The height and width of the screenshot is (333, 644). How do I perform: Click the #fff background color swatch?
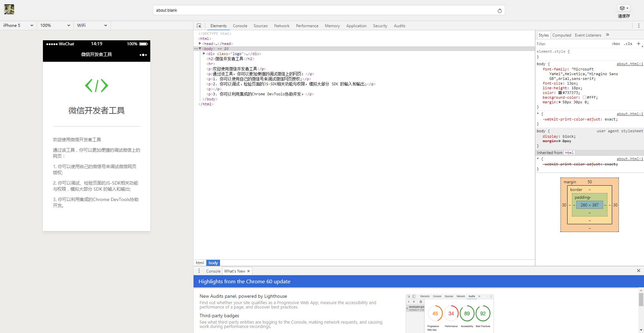585,97
